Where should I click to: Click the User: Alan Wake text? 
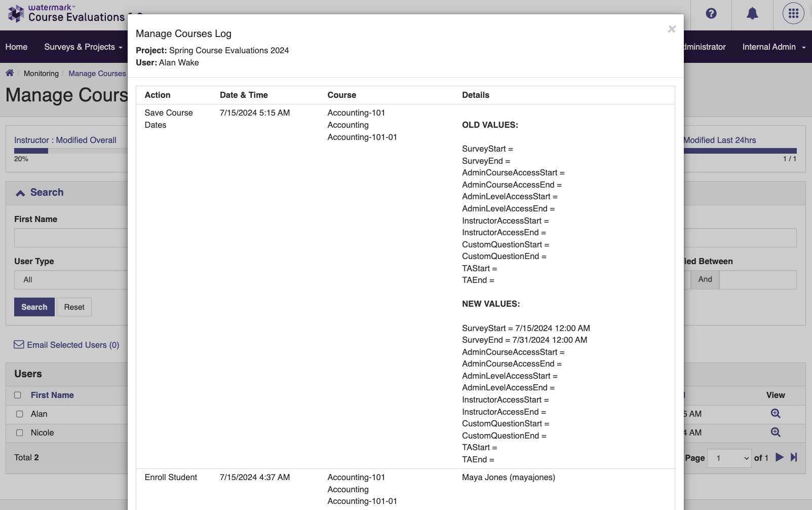click(x=167, y=62)
